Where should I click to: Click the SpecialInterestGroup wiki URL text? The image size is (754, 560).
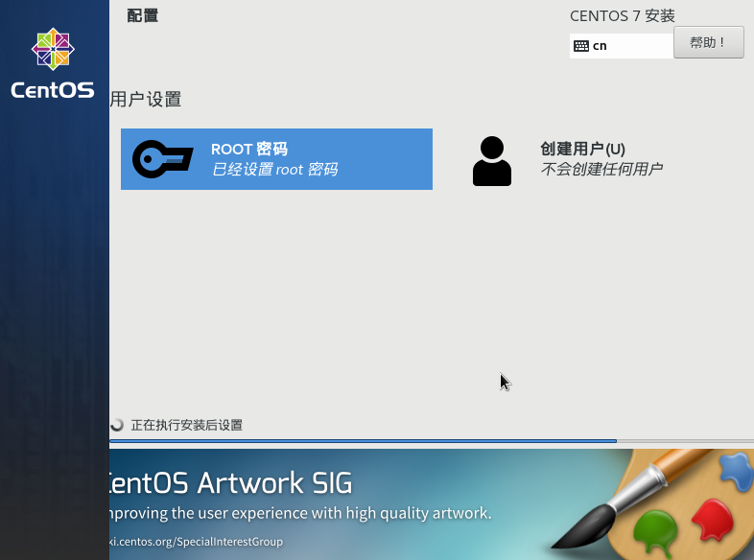pos(197,542)
